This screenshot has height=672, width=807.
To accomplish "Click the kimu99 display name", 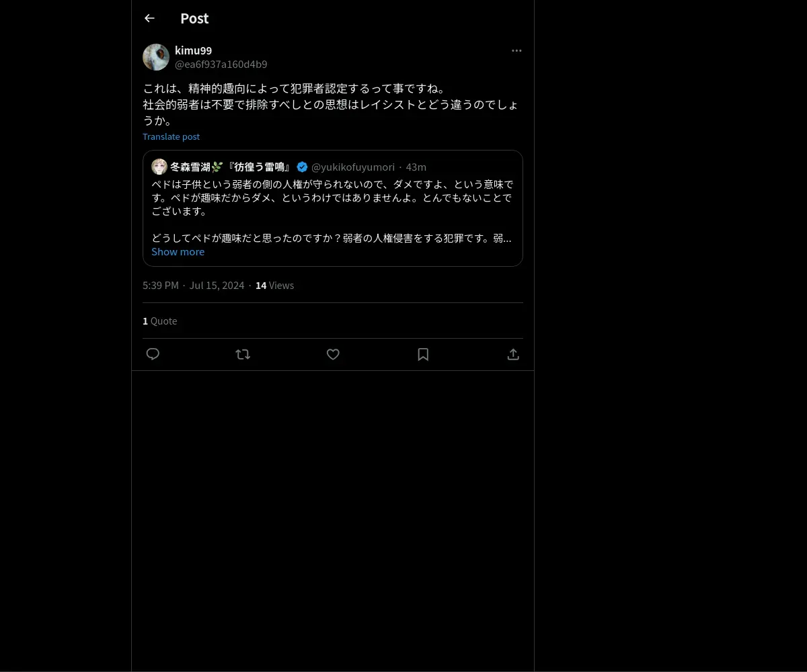I will point(193,50).
